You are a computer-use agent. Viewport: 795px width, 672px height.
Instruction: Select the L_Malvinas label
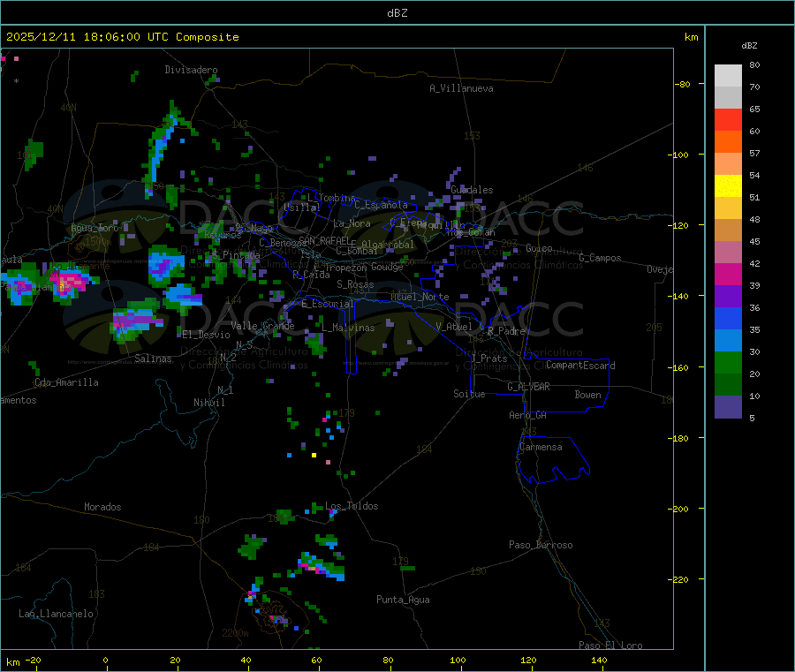coord(348,328)
